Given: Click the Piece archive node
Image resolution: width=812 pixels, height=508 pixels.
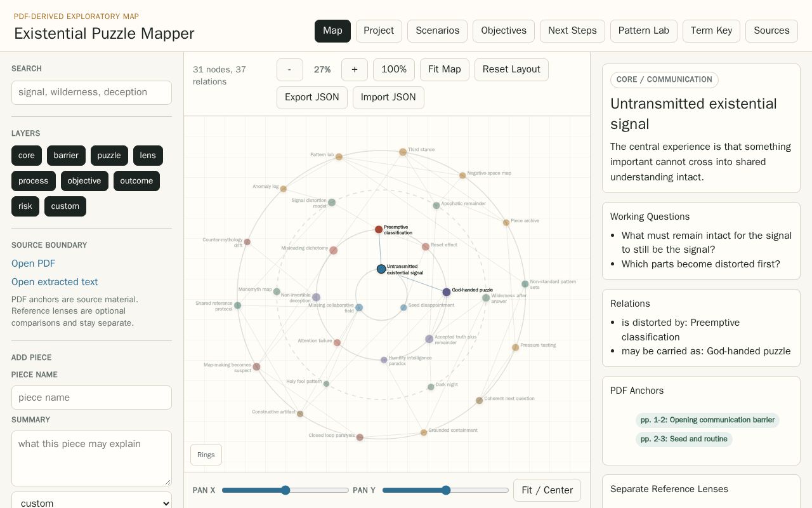Looking at the screenshot, I should 506,223.
